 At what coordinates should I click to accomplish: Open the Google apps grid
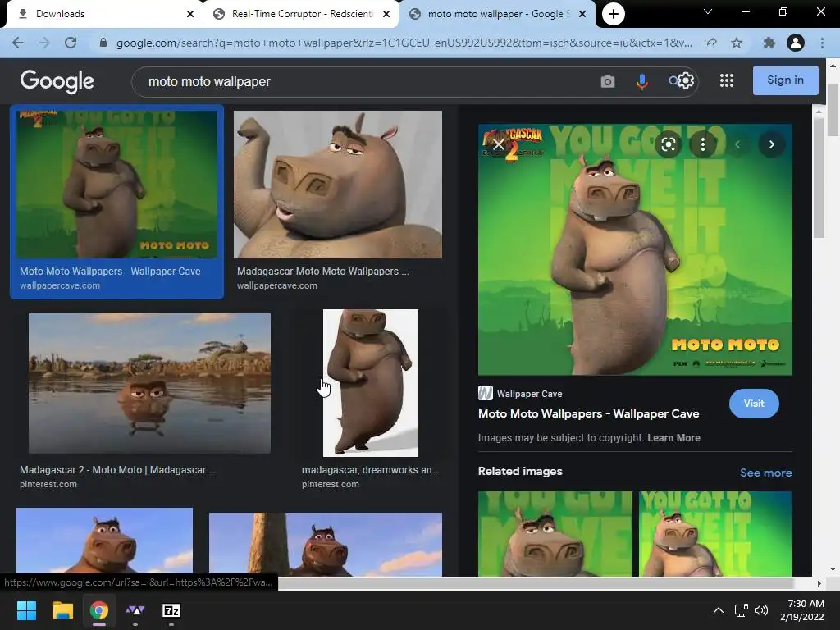point(727,80)
